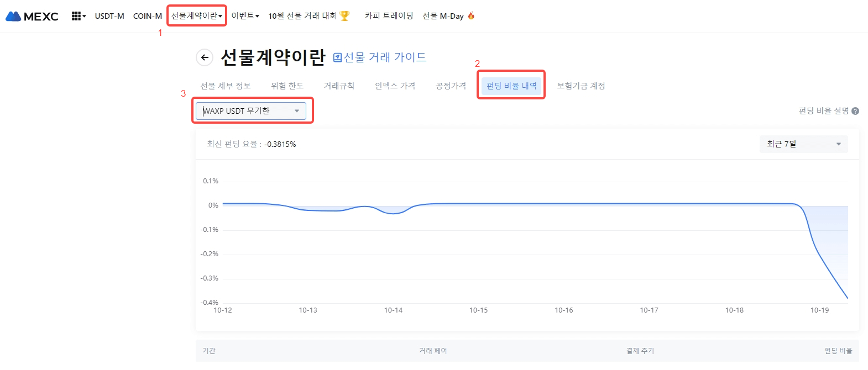The height and width of the screenshot is (370, 868).
Task: Go to the 보험기금 계정 tab
Action: tap(581, 86)
